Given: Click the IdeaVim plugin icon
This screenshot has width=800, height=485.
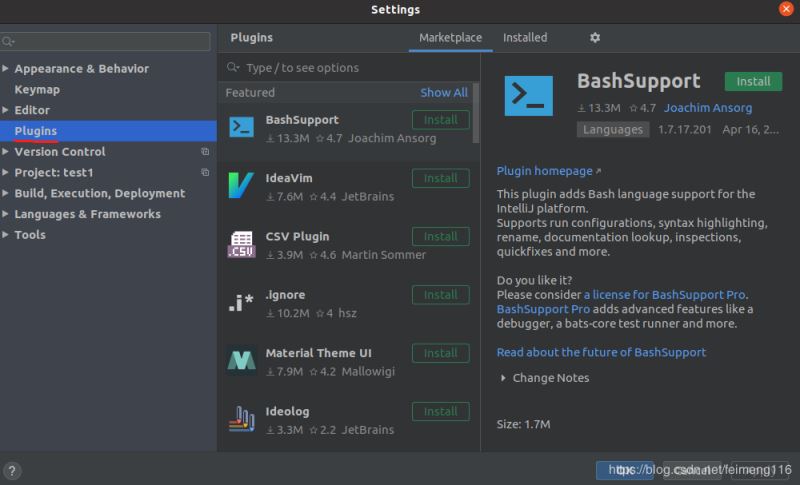Looking at the screenshot, I should (241, 185).
